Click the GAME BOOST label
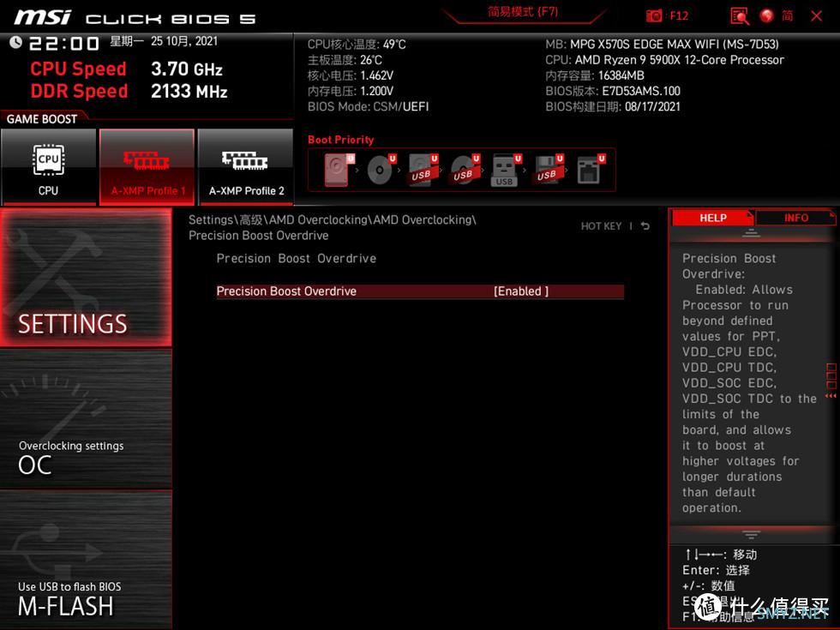Viewport: 840px width, 630px height. (42, 119)
